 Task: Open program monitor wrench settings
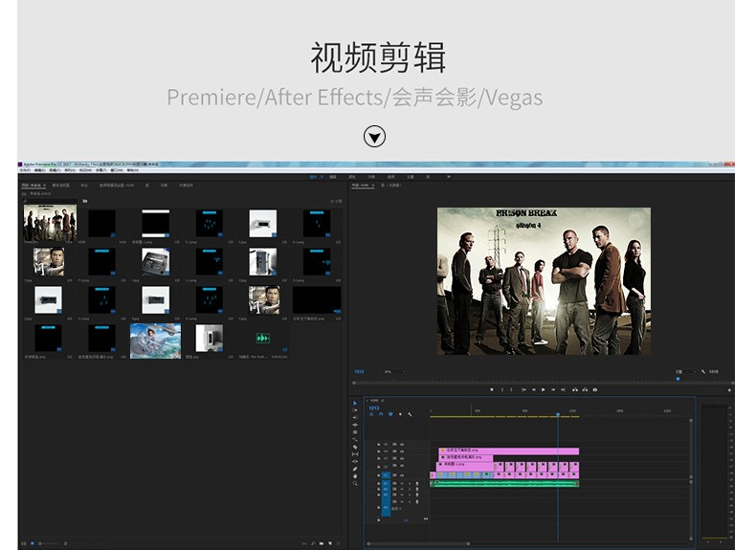pyautogui.click(x=703, y=372)
